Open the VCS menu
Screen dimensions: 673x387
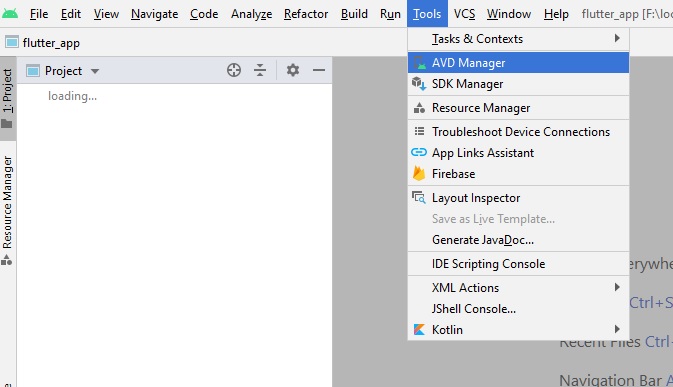coord(464,14)
